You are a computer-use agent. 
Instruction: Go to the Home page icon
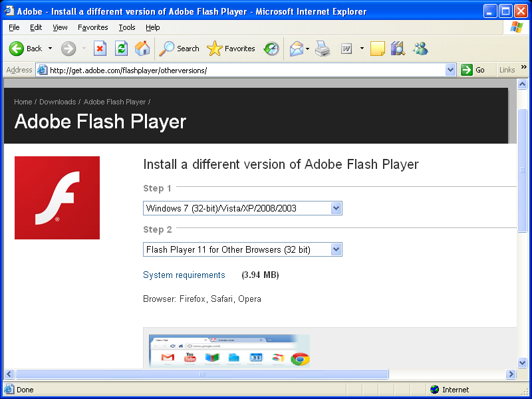point(142,49)
